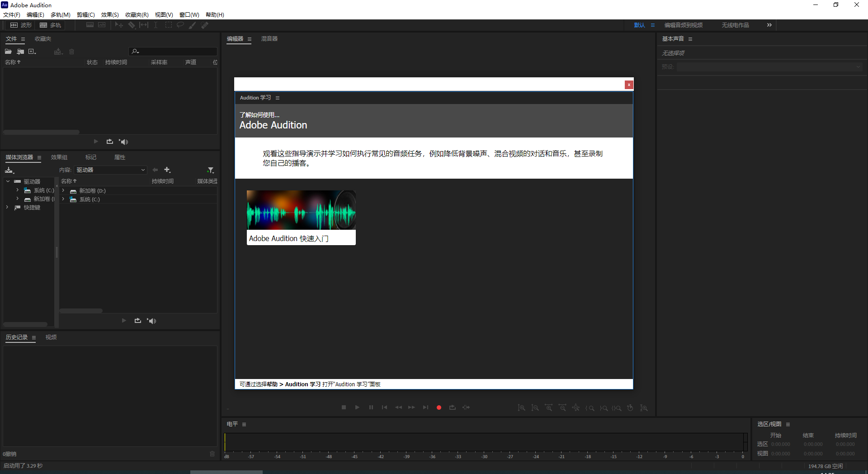Click the Record button in transport controls

tap(439, 408)
